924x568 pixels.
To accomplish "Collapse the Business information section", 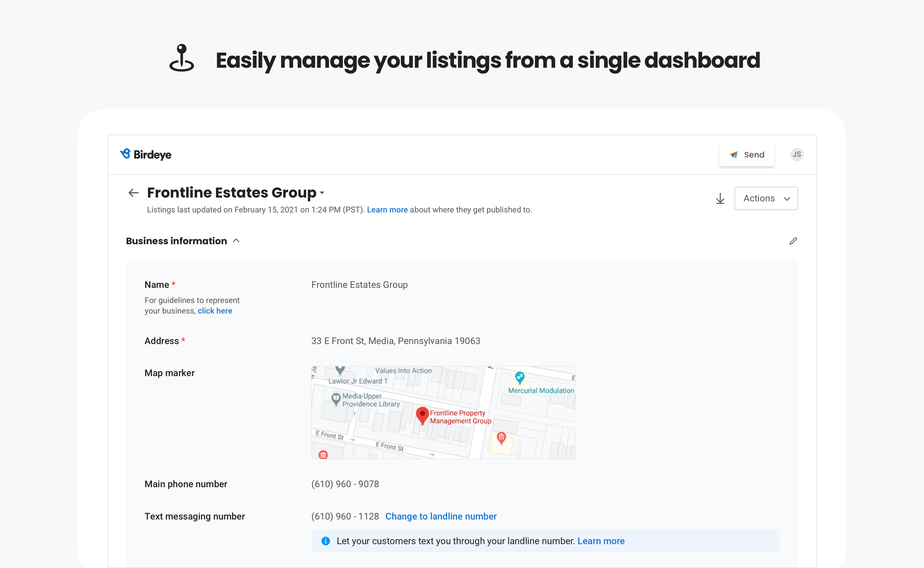I will click(236, 241).
